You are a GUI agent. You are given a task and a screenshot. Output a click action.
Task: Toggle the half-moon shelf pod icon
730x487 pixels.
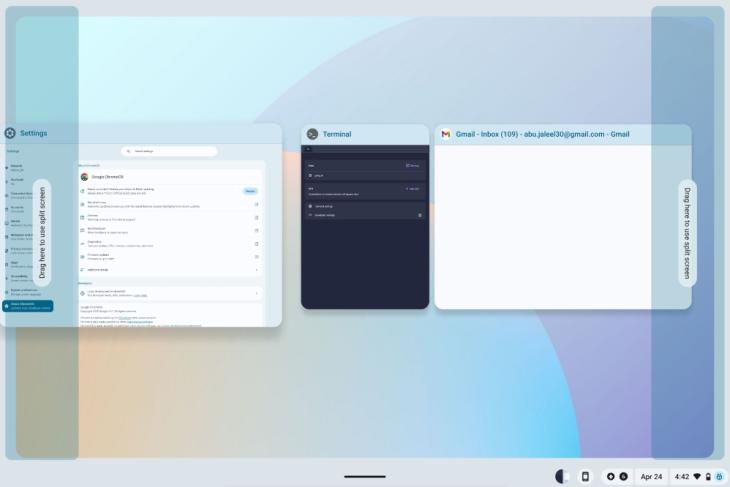pyautogui.click(x=563, y=476)
